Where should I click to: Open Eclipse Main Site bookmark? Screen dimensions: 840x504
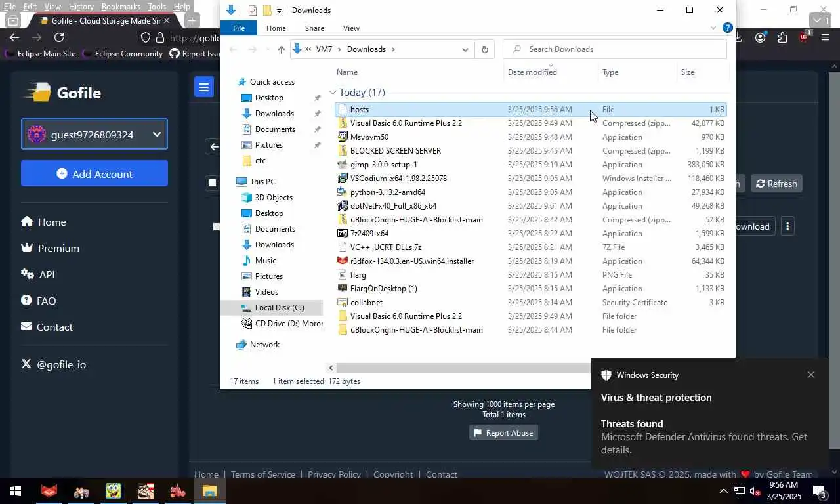pyautogui.click(x=40, y=54)
